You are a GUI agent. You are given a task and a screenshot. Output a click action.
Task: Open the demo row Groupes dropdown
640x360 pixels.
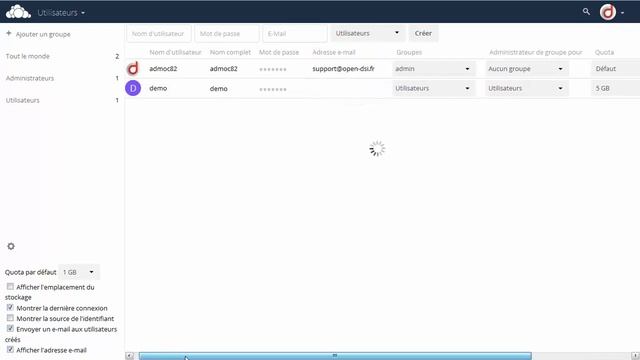[433, 88]
